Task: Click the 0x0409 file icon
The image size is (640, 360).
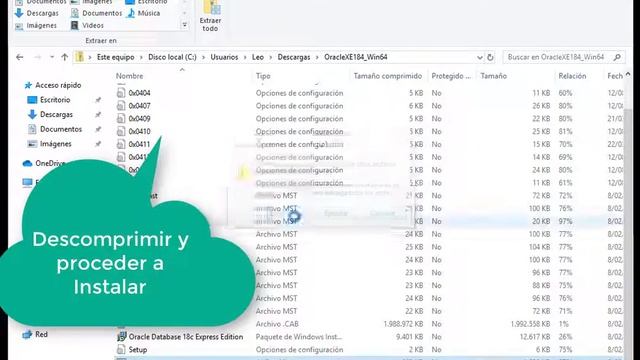Action: 121,118
